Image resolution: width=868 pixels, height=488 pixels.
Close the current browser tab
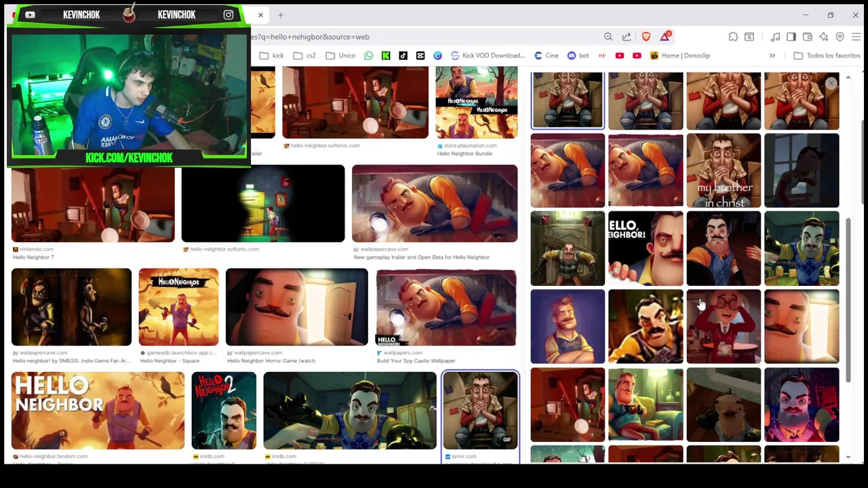tap(260, 15)
